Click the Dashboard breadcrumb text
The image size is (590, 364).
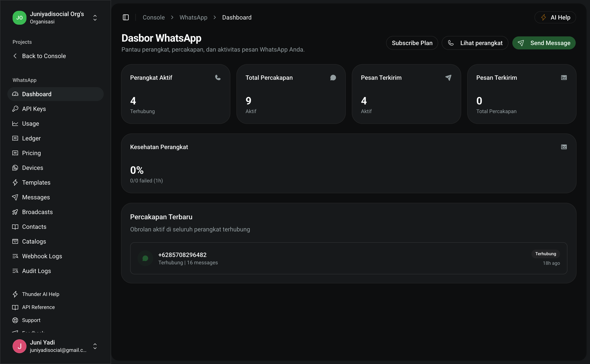[237, 17]
